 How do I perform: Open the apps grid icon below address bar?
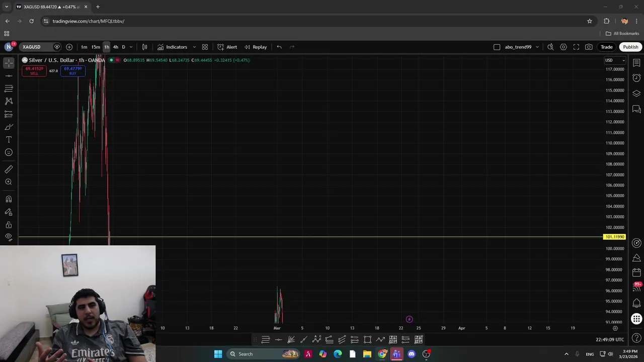[7, 33]
